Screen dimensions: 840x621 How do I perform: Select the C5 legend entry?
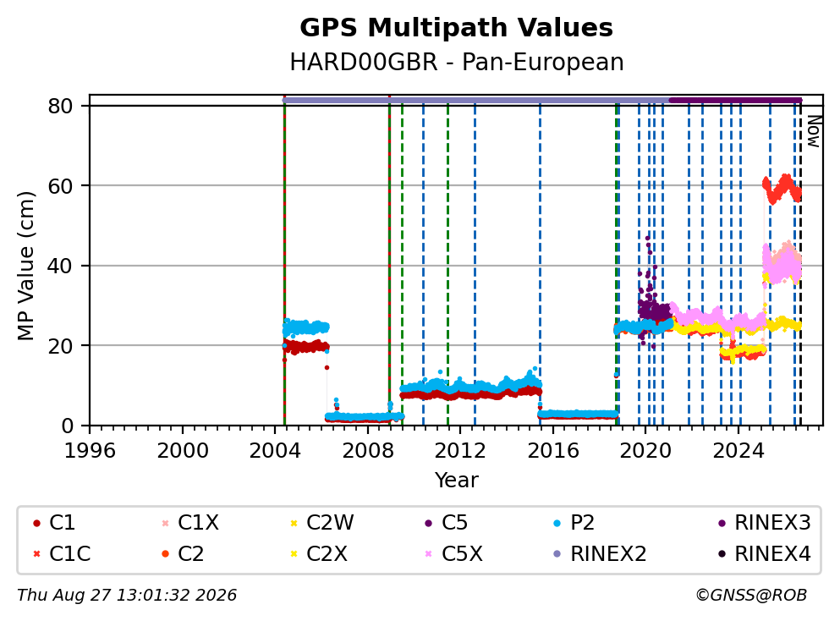447,522
